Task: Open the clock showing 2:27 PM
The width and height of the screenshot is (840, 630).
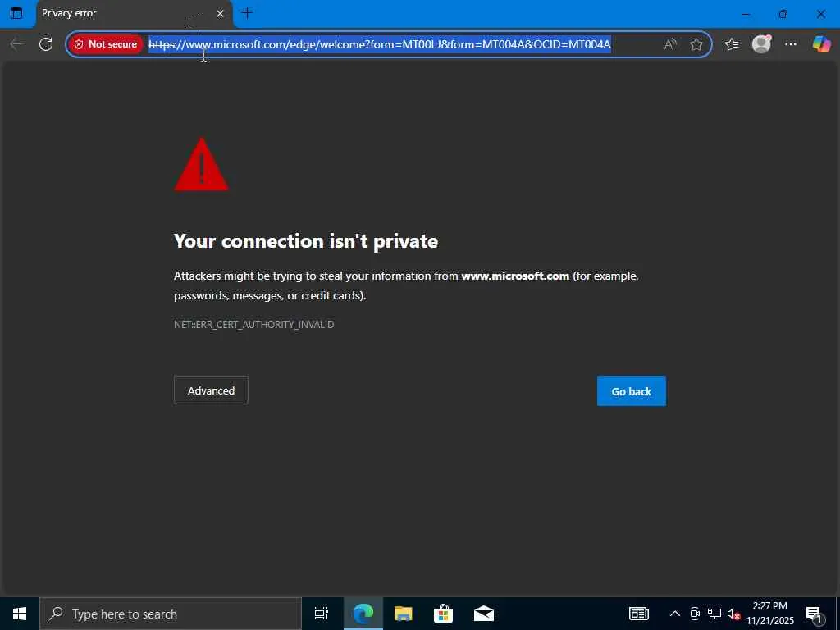Action: (769, 614)
